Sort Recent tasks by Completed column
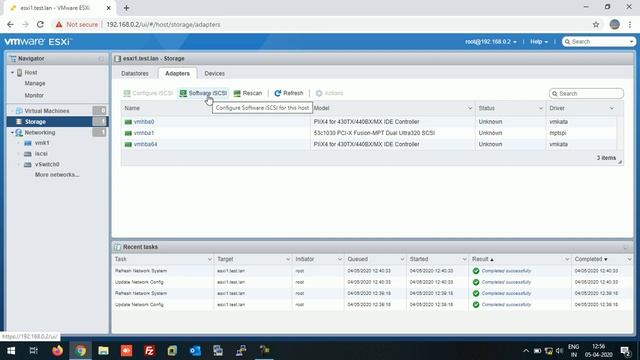This screenshot has width=640, height=360. (588, 259)
